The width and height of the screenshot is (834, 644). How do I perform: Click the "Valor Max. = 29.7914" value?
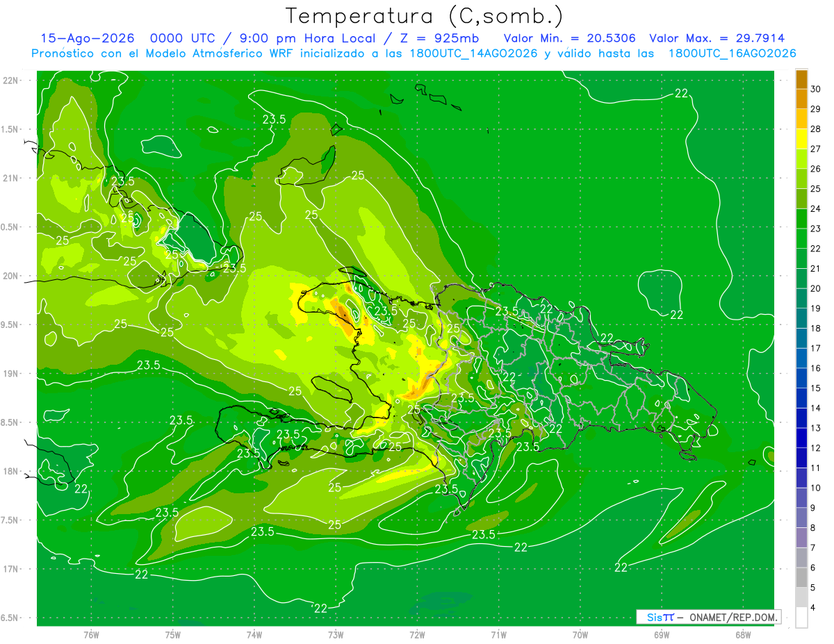pyautogui.click(x=717, y=38)
